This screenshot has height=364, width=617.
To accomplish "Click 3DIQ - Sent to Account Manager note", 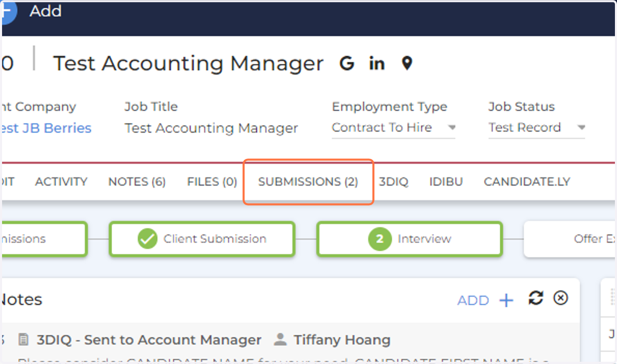I will pos(149,340).
